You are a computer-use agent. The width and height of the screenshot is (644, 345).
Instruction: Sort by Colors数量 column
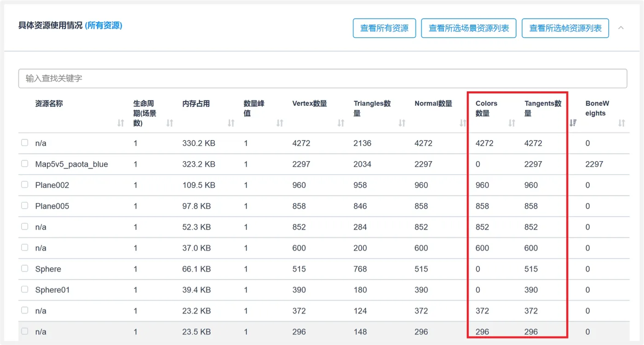click(x=512, y=123)
